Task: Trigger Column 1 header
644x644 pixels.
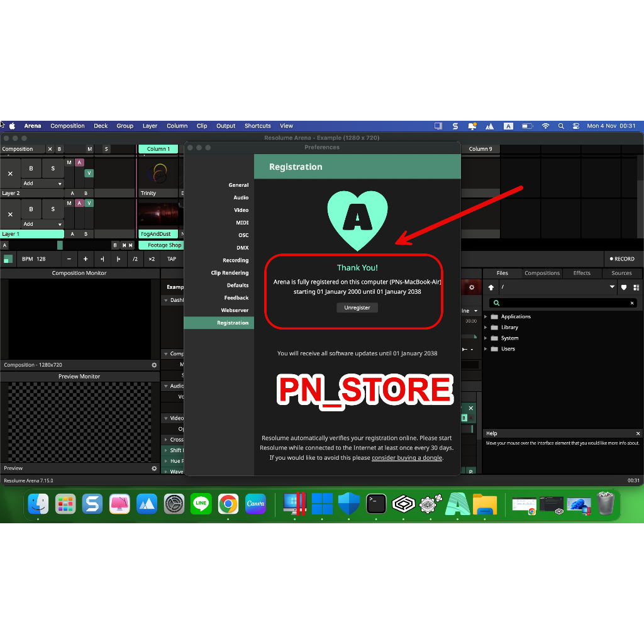Action: tap(158, 149)
